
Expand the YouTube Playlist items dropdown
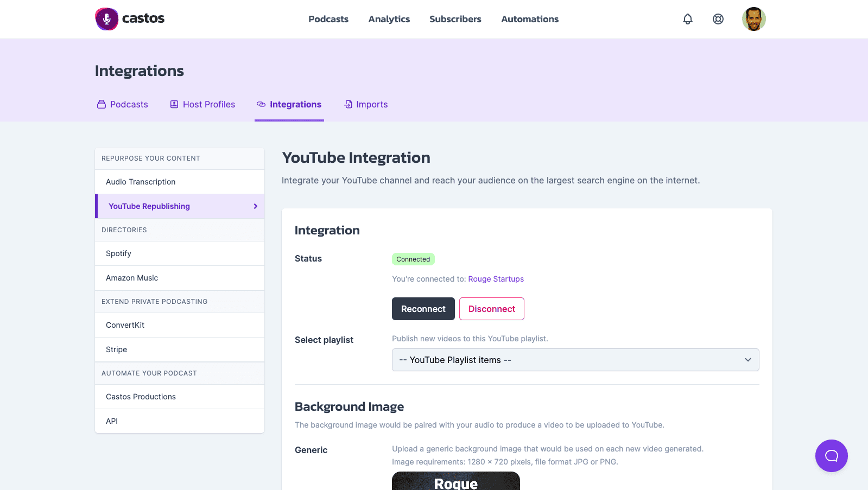pos(575,360)
